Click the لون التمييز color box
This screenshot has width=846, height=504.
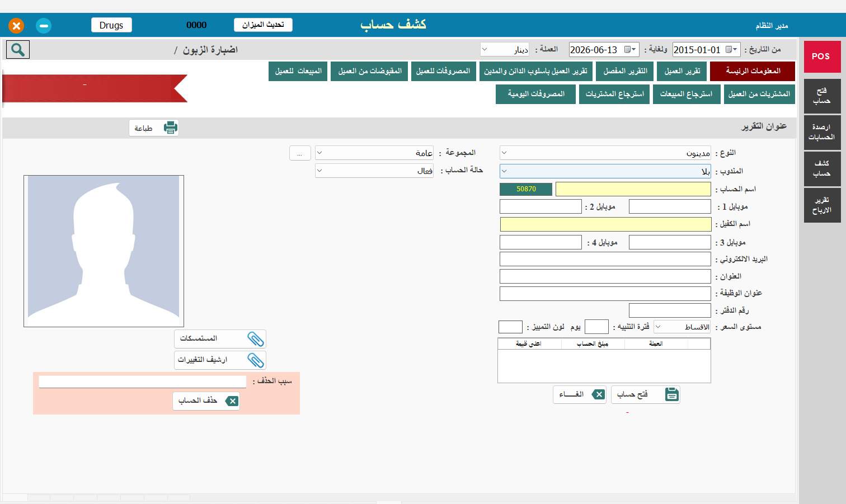510,327
